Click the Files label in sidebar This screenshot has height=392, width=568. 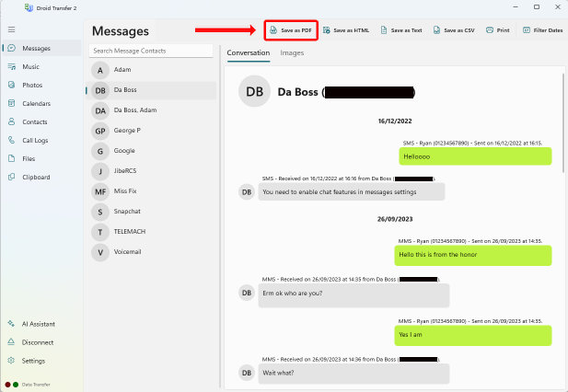tap(29, 159)
